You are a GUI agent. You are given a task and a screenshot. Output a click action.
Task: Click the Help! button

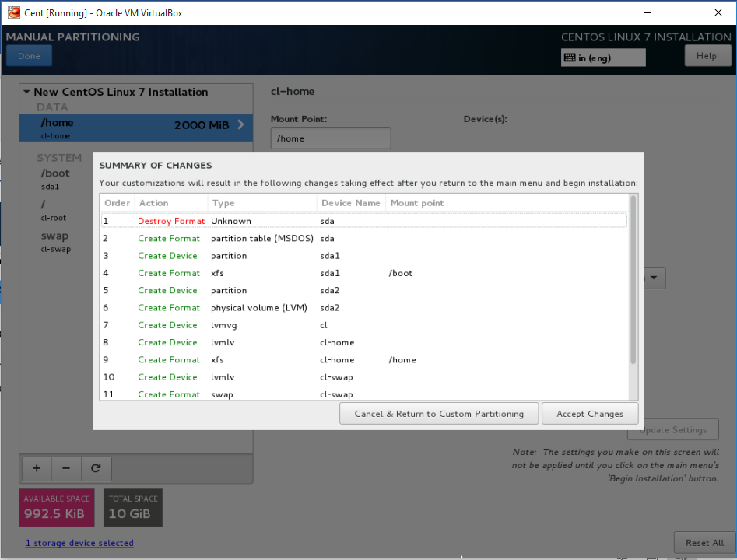point(707,56)
